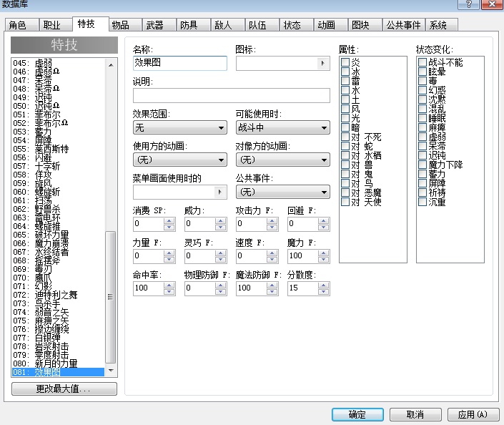The height and width of the screenshot is (425, 504).
Task: Open the 物品 items tab
Action: [125, 25]
